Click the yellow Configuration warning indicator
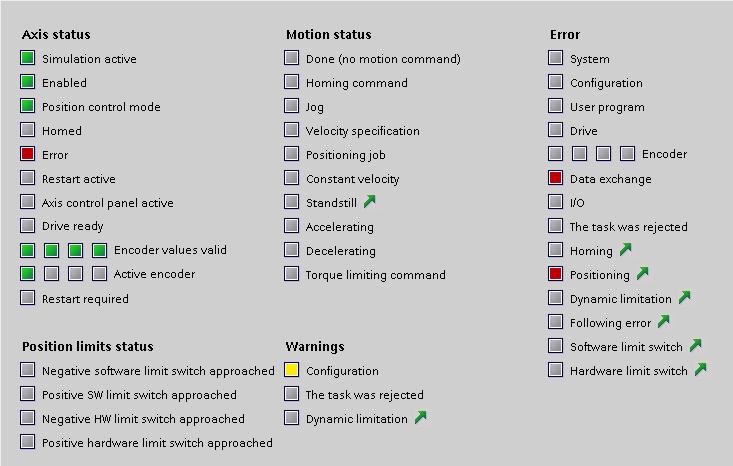Viewport: 733px width, 466px height. pyautogui.click(x=292, y=370)
